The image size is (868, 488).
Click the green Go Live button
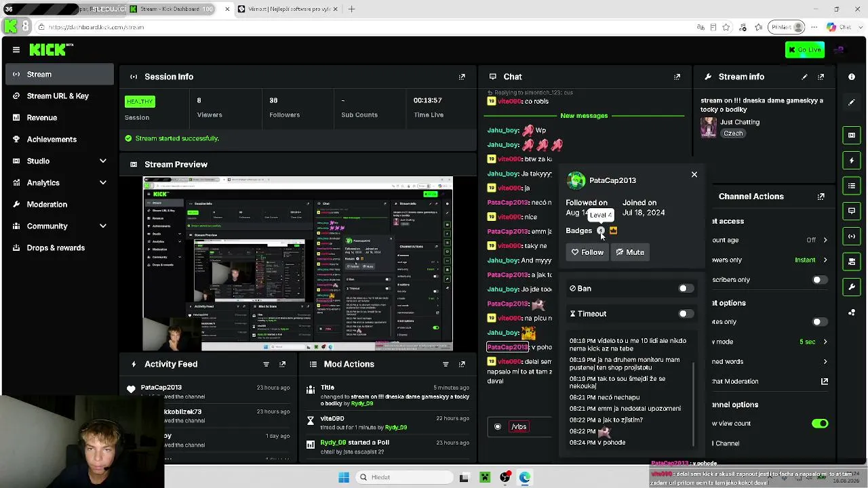[805, 49]
